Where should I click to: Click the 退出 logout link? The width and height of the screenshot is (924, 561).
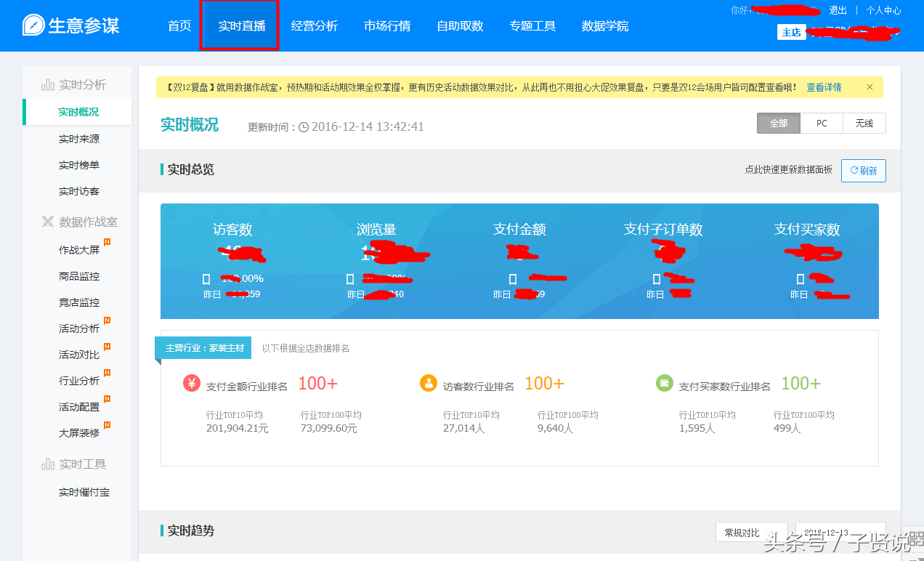pyautogui.click(x=839, y=10)
